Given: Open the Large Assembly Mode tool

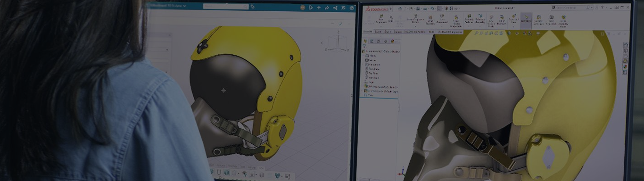Looking at the screenshot, I should pos(563,21).
